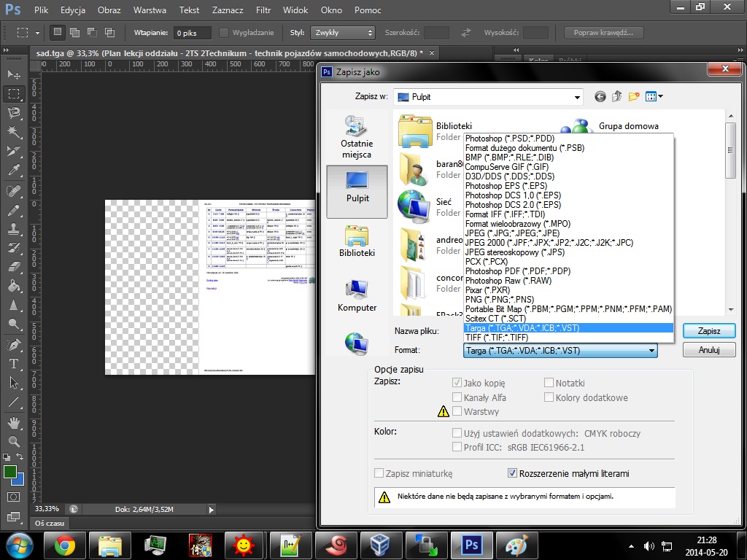Click the Zapisz button

pyautogui.click(x=709, y=330)
